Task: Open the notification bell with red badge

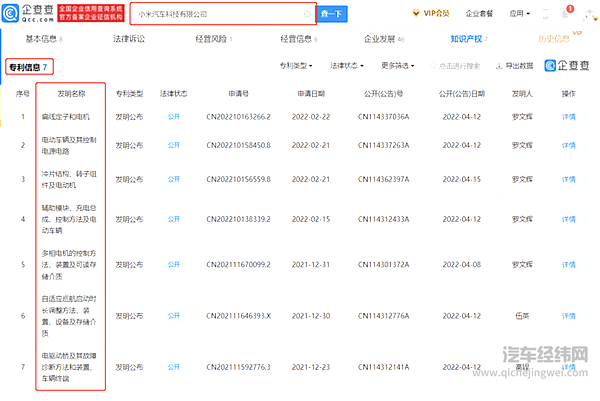Action: pos(566,13)
